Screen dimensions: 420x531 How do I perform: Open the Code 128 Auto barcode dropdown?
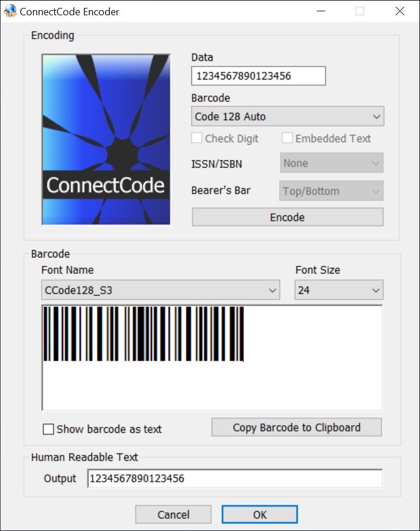tap(287, 116)
